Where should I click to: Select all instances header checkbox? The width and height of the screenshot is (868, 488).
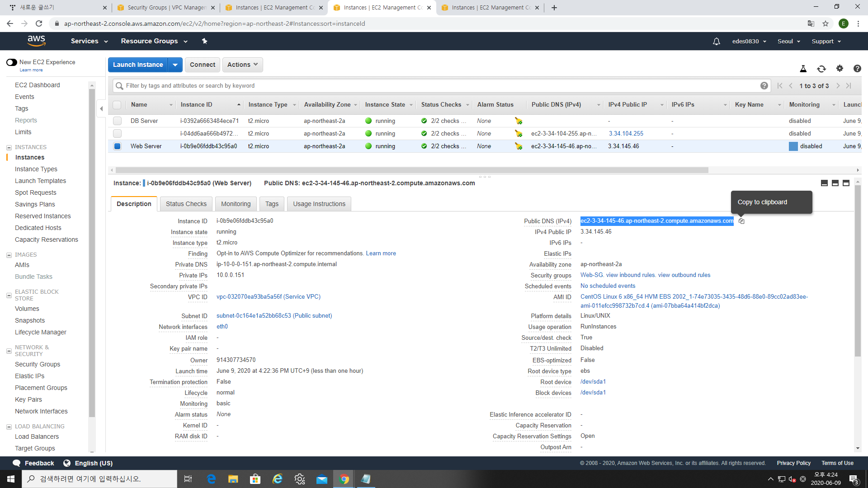click(117, 105)
